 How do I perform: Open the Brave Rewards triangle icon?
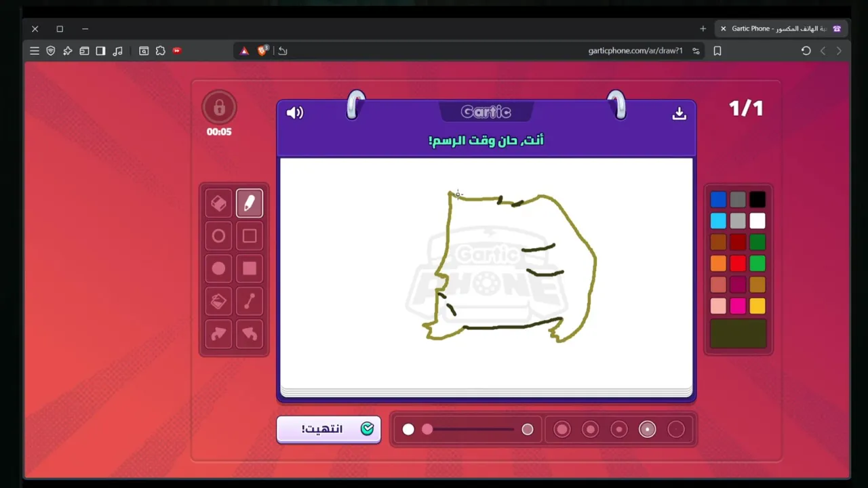pyautogui.click(x=244, y=51)
